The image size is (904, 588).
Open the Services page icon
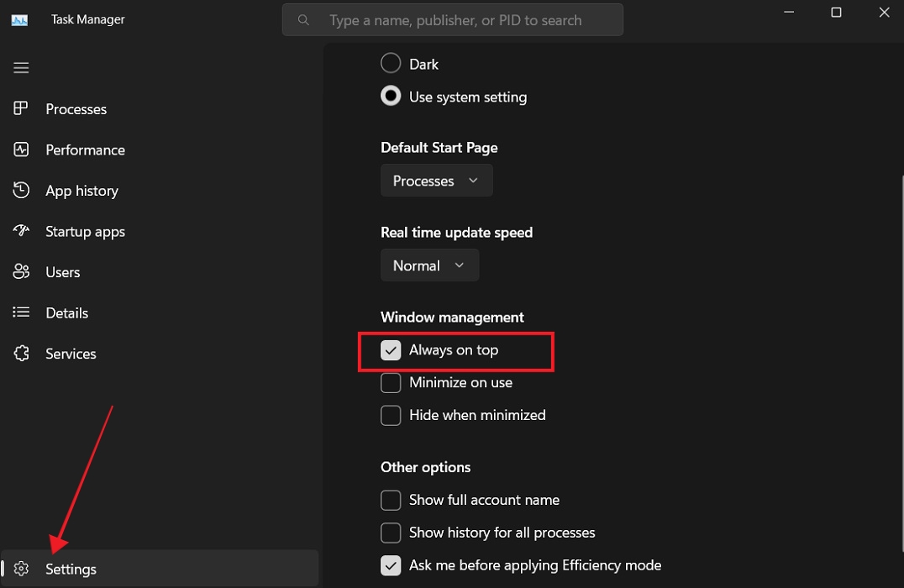tap(21, 354)
